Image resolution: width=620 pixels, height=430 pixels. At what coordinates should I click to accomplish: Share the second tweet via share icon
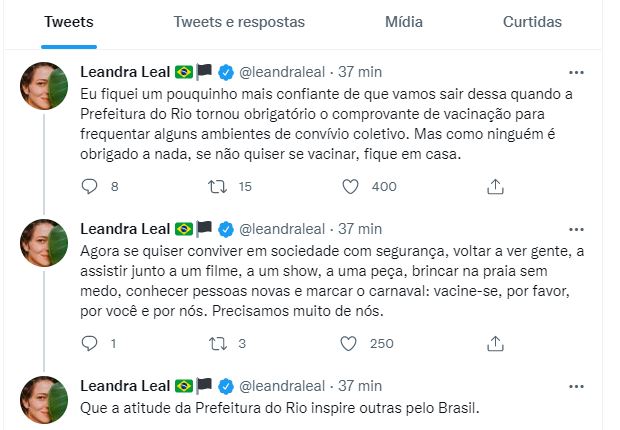(x=495, y=343)
